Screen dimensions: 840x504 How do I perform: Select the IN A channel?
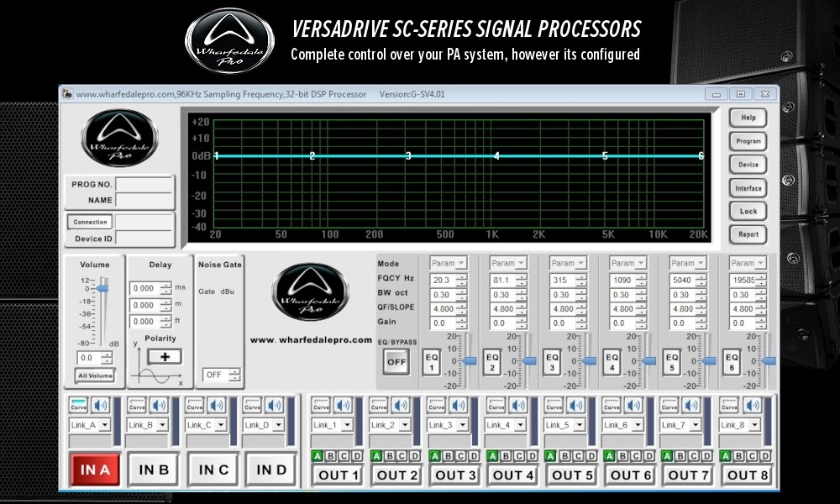click(x=95, y=470)
